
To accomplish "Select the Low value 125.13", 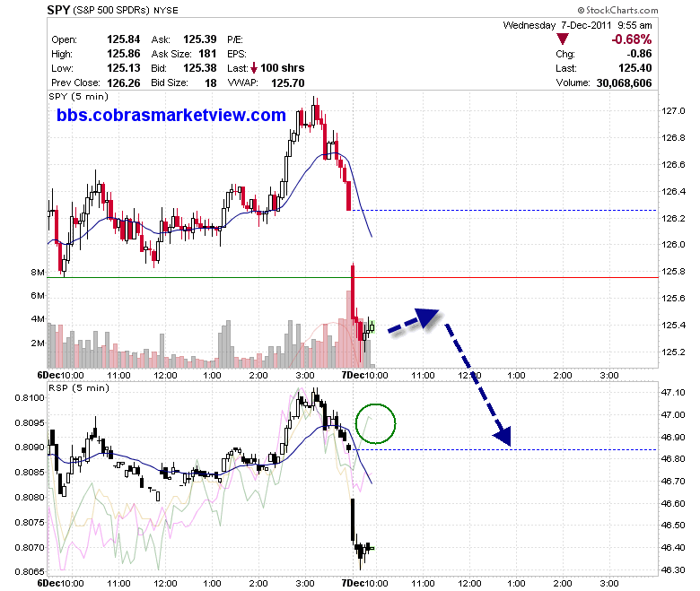I will pyautogui.click(x=123, y=68).
